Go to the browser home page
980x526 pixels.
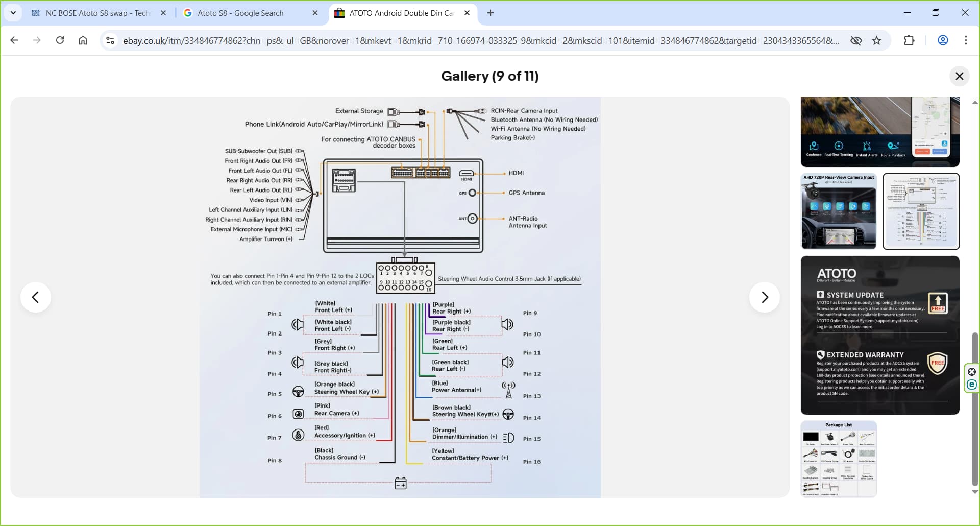[x=83, y=40]
